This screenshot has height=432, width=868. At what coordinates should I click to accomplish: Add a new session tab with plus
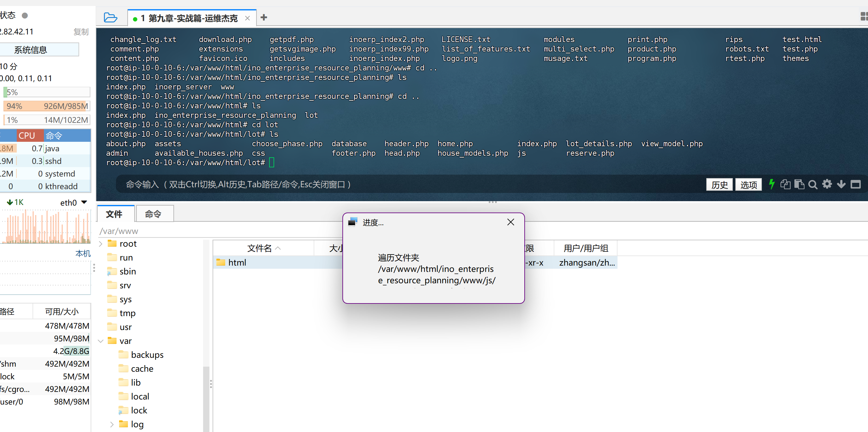click(264, 17)
